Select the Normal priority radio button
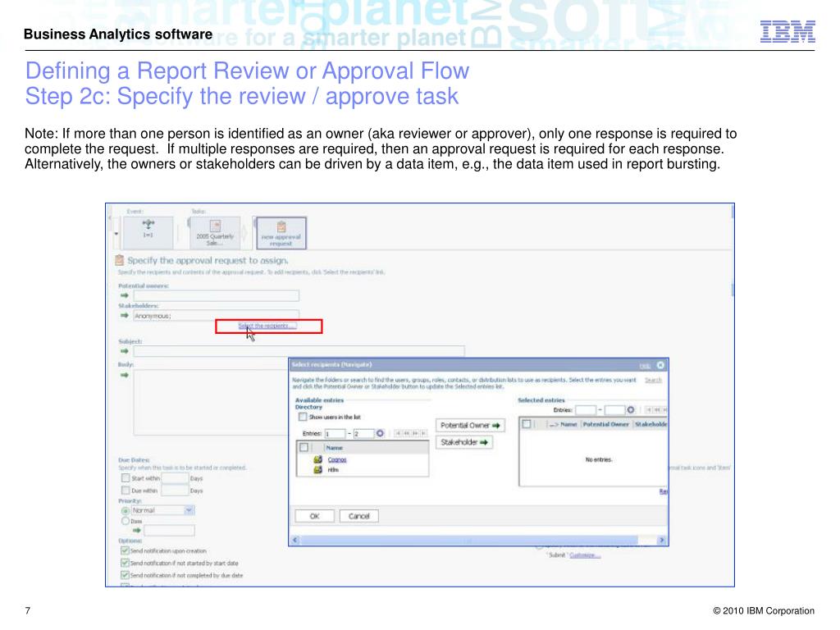840x630 pixels. pyautogui.click(x=126, y=510)
